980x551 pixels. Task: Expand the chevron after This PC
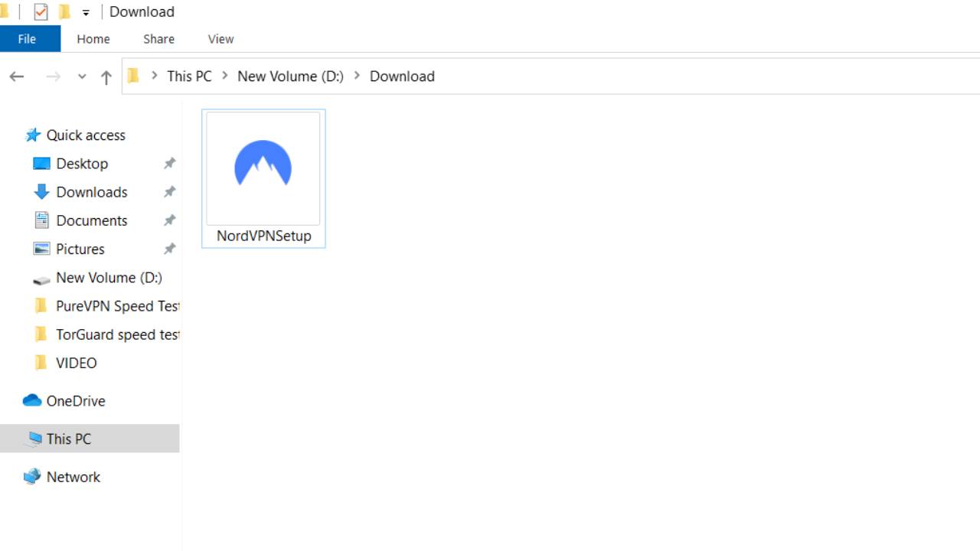(x=225, y=76)
